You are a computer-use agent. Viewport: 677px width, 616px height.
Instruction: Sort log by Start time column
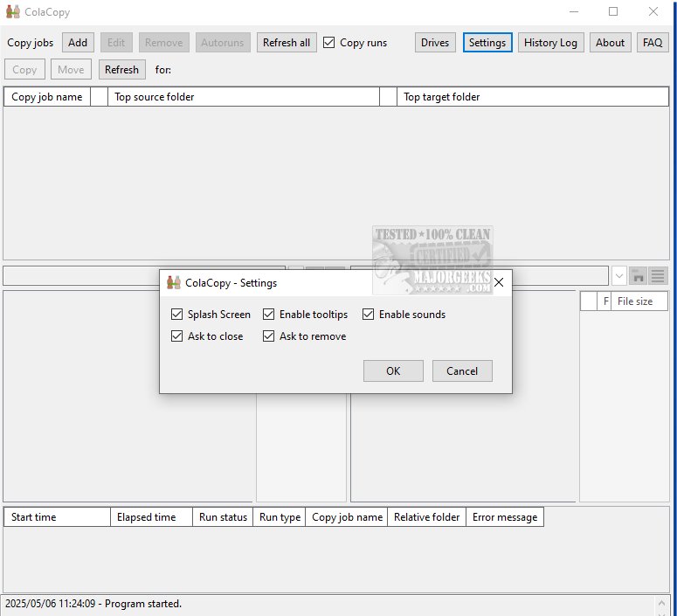[x=57, y=517]
